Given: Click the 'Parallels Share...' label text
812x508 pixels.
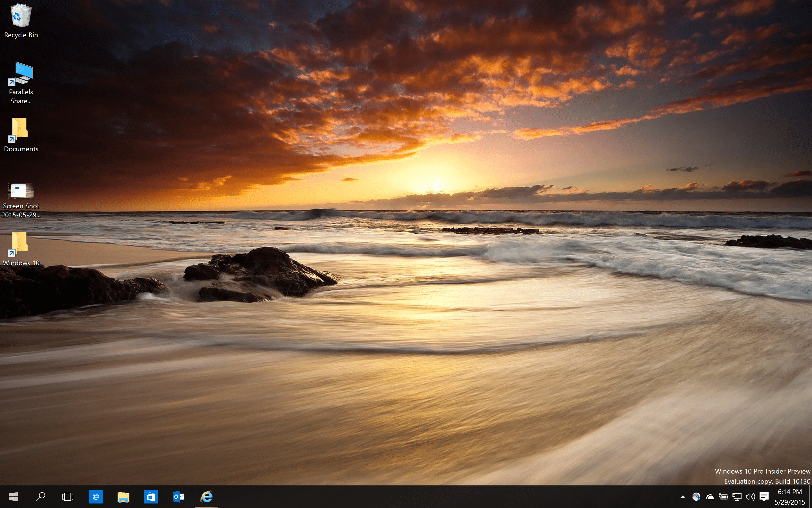Looking at the screenshot, I should click(21, 97).
